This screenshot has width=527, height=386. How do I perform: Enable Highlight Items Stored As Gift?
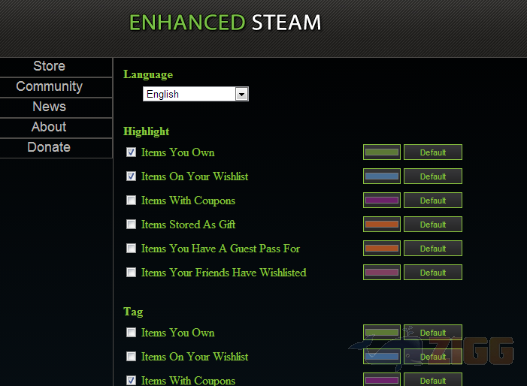pyautogui.click(x=131, y=224)
